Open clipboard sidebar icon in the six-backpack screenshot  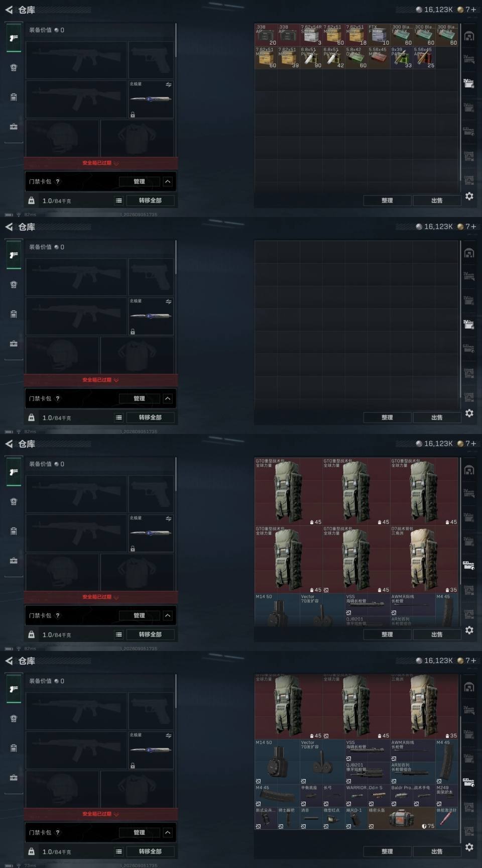point(14,531)
